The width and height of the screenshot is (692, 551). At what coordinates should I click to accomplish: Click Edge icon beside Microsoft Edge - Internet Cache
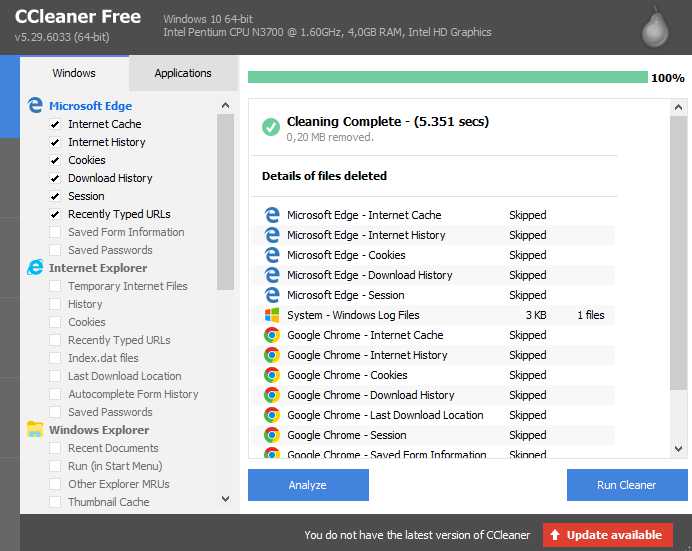coord(272,215)
